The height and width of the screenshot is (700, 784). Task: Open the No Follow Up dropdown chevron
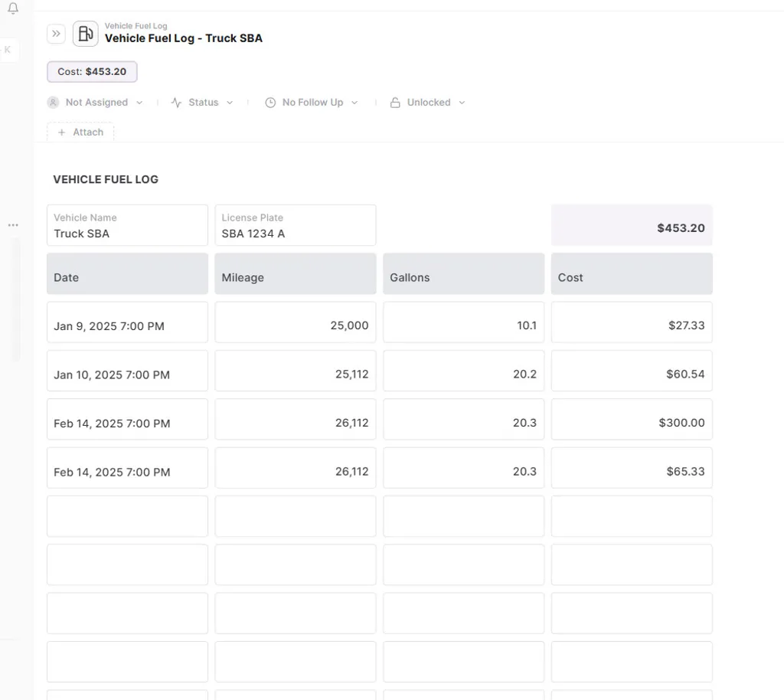[354, 103]
